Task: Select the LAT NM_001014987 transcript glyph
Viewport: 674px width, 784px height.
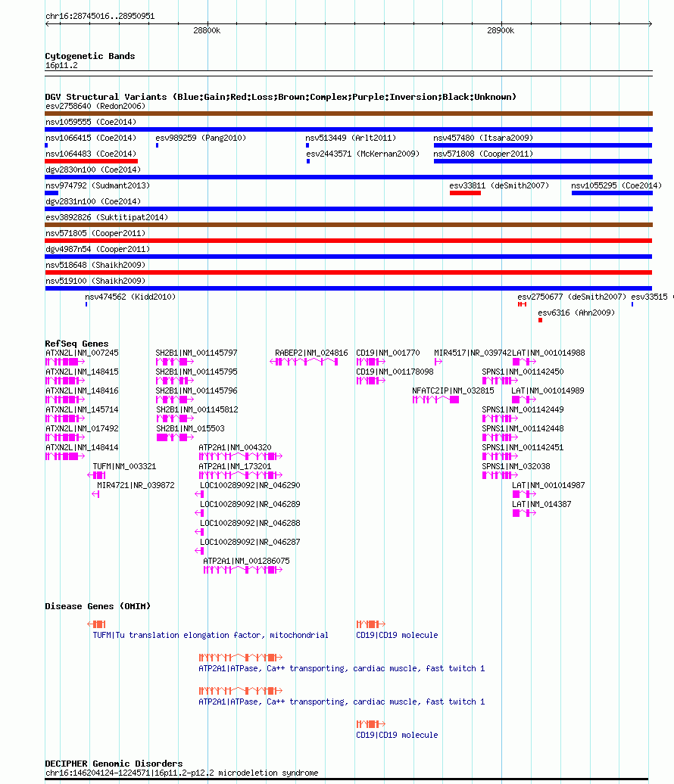Action: click(524, 494)
